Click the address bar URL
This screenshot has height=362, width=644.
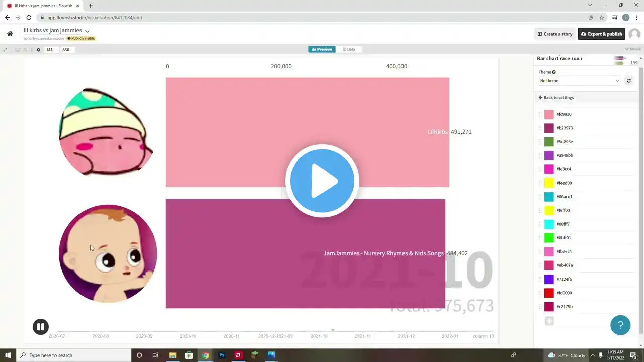click(x=95, y=17)
